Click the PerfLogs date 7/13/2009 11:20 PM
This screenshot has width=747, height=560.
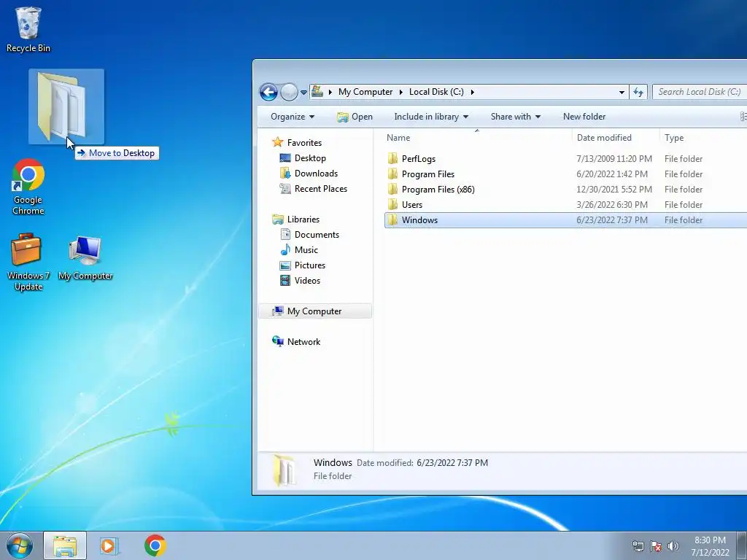pos(614,159)
